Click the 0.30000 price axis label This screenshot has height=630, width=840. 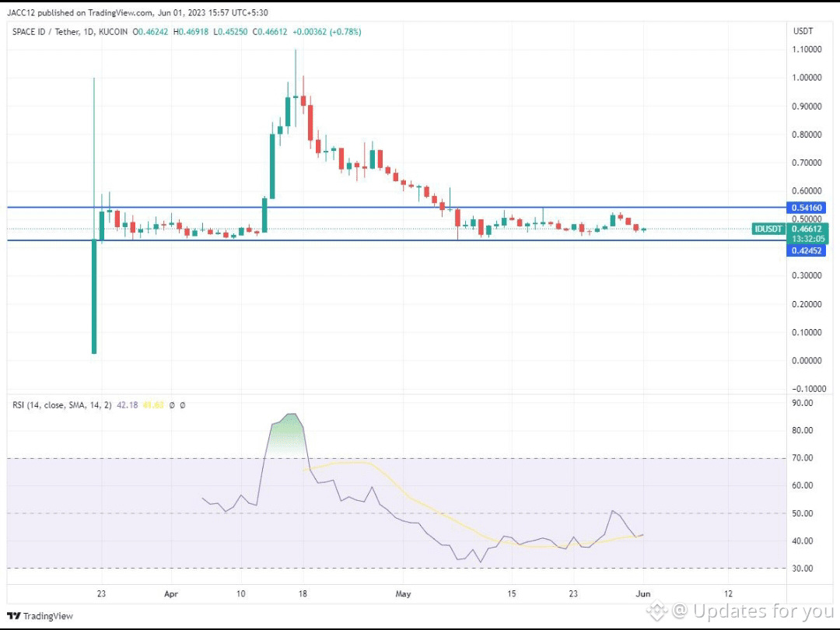tap(807, 275)
